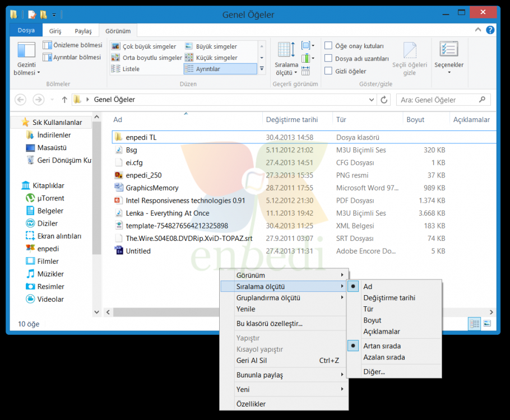Open the Dosya tab
This screenshot has width=510, height=420.
(26, 30)
